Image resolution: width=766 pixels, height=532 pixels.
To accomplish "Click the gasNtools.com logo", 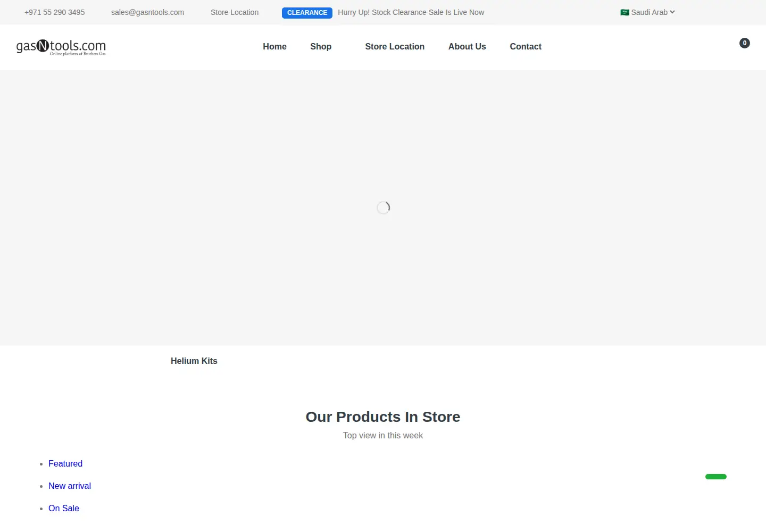I will coord(61,47).
